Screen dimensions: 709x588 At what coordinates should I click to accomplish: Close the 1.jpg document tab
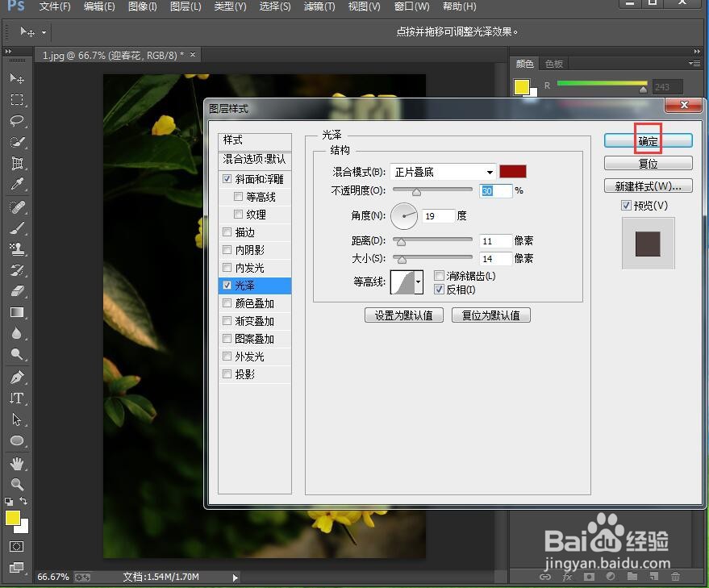193,55
